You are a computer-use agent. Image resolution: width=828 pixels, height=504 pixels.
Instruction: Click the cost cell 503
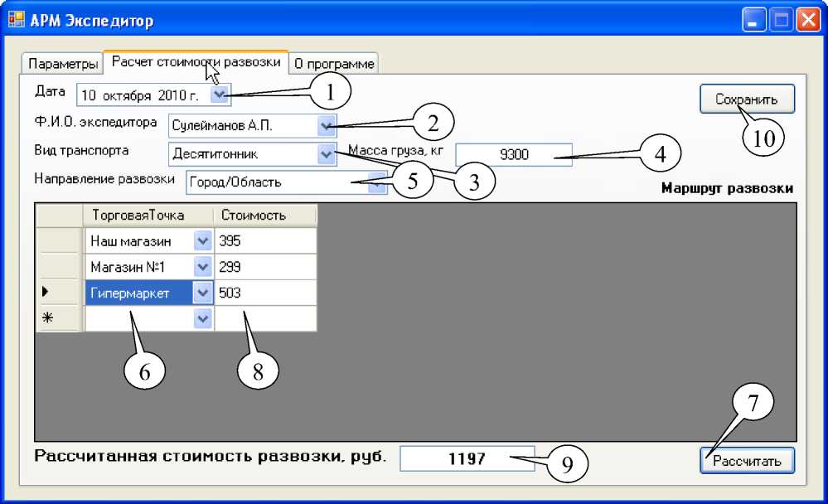click(x=265, y=293)
